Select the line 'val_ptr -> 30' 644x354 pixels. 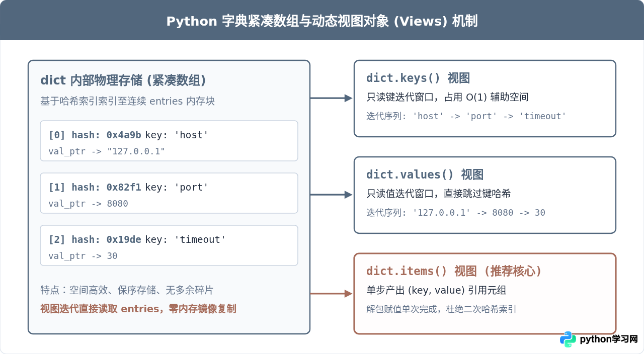(x=83, y=256)
